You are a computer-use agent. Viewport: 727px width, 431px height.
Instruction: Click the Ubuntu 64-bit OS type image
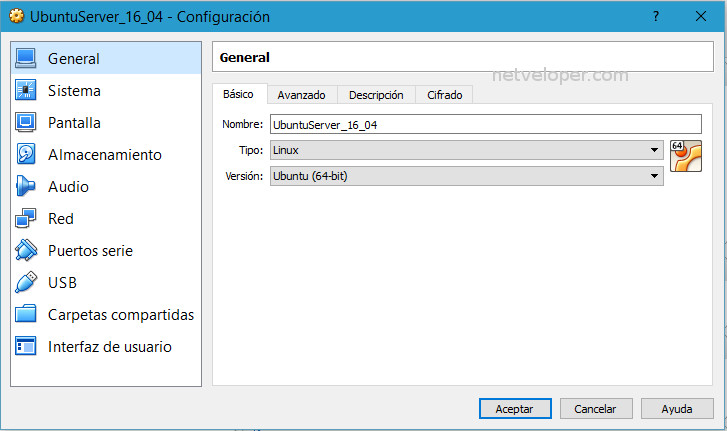686,156
